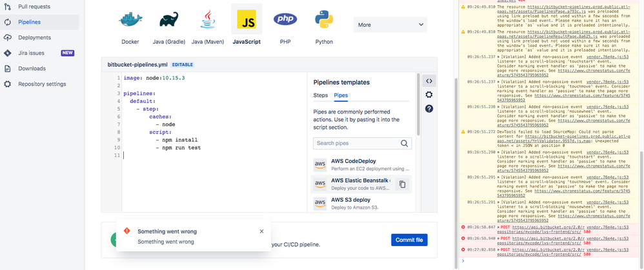Place cursor on 'image: node:10.15.3' line
Viewport: 644px width, 270px height.
[154, 77]
